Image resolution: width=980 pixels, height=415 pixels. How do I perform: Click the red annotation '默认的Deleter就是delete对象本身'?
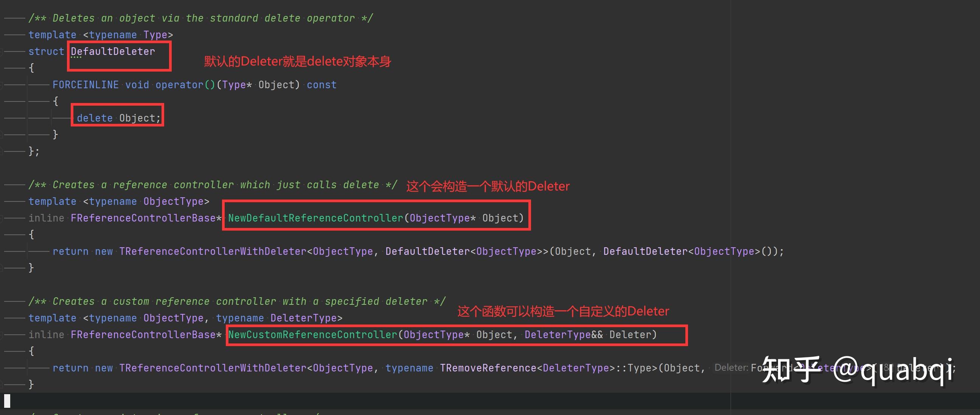click(297, 62)
